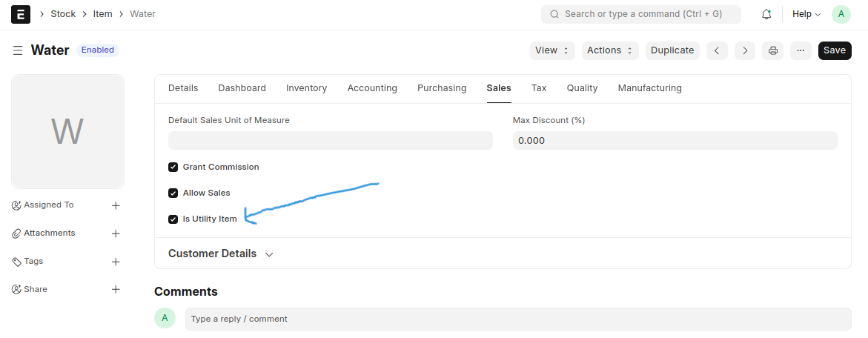The image size is (868, 338).
Task: Open the user avatar menu
Action: [841, 14]
